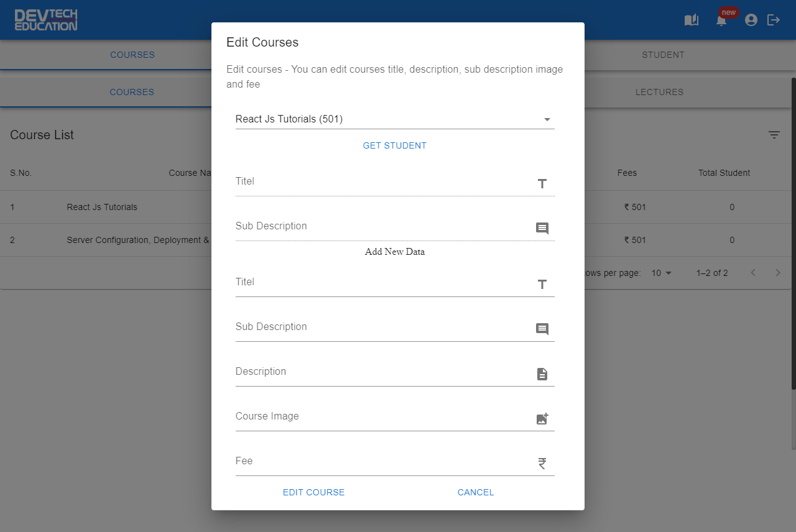796x532 pixels.
Task: Click the 'Fees' column header
Action: click(x=627, y=173)
